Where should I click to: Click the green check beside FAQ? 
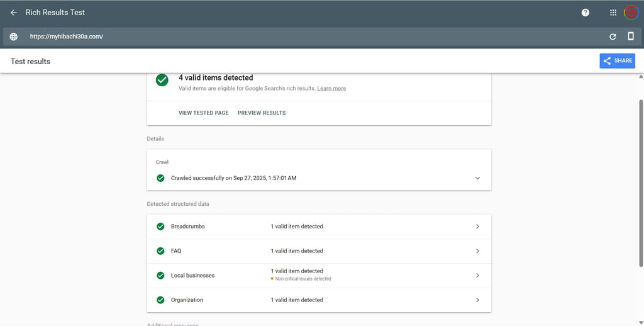point(160,251)
